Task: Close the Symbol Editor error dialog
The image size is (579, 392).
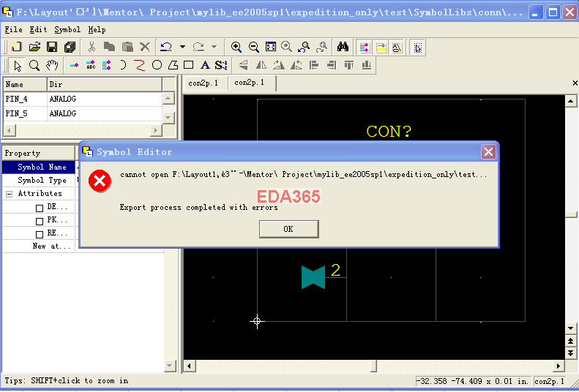Action: pos(488,151)
